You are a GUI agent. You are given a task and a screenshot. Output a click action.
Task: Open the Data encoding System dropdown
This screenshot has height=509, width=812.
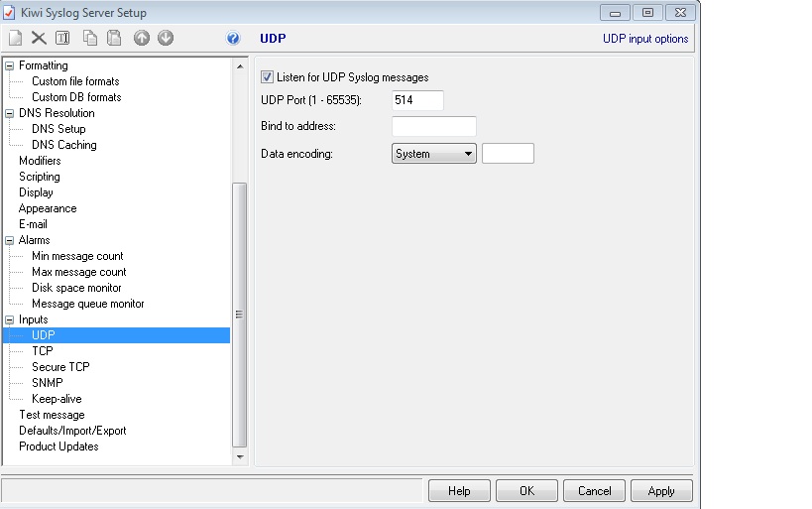(434, 154)
